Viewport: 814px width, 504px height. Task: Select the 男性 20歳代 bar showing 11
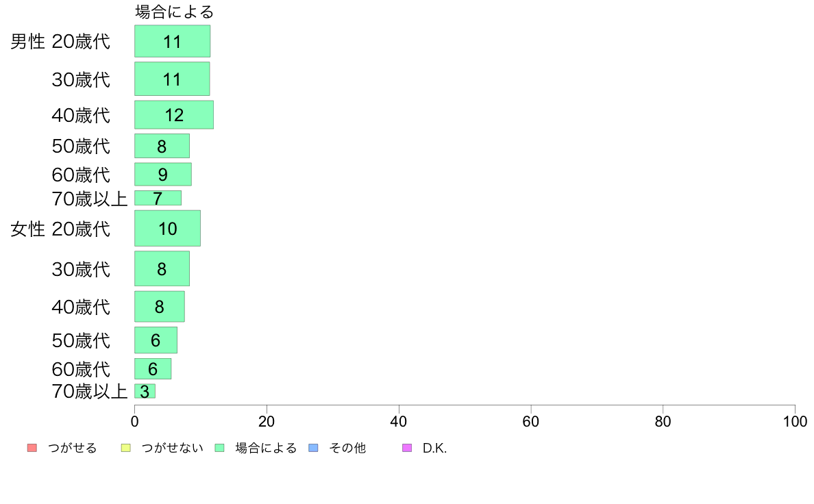pos(173,41)
